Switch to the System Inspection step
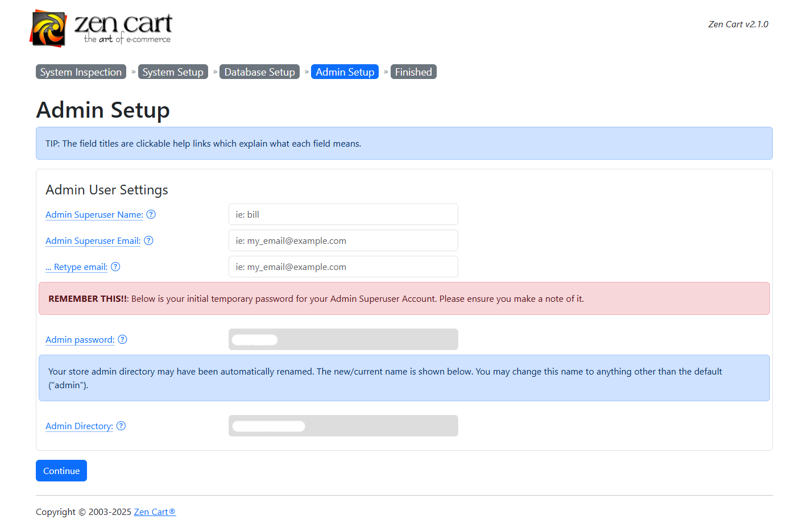Image resolution: width=812 pixels, height=532 pixels. point(81,72)
